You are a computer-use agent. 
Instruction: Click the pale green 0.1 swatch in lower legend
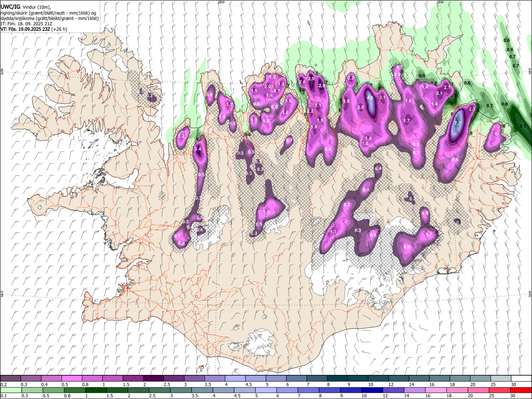pos(10,390)
